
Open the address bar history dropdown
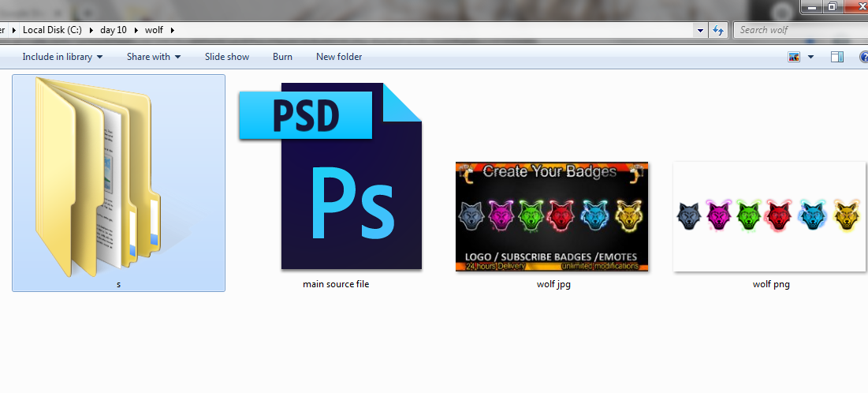701,30
